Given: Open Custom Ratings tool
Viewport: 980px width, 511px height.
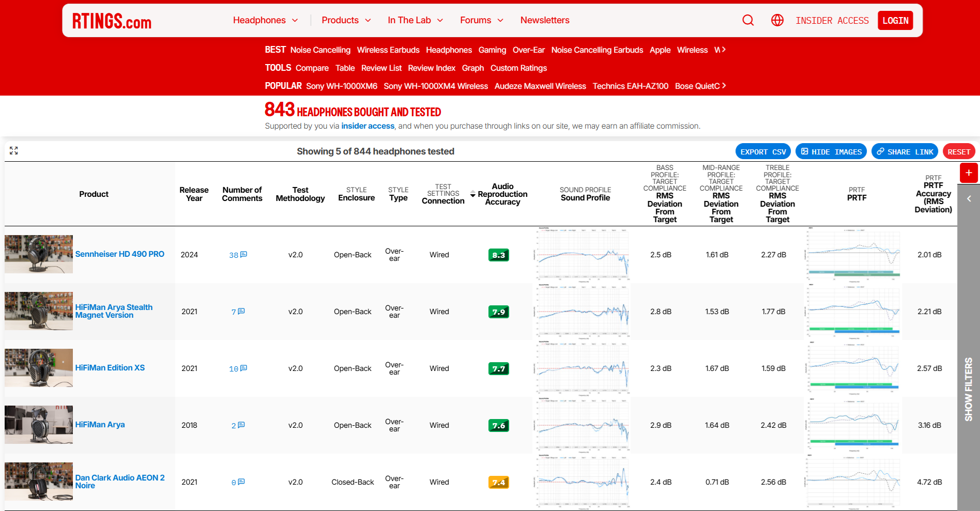Looking at the screenshot, I should [x=518, y=68].
